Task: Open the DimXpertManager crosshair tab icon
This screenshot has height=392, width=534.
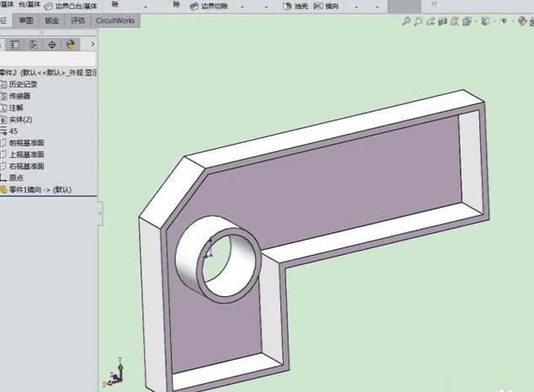Action: point(51,45)
